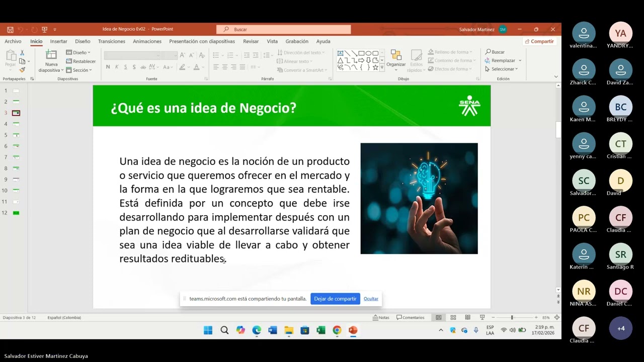Fit slide to current window icon

click(556, 318)
